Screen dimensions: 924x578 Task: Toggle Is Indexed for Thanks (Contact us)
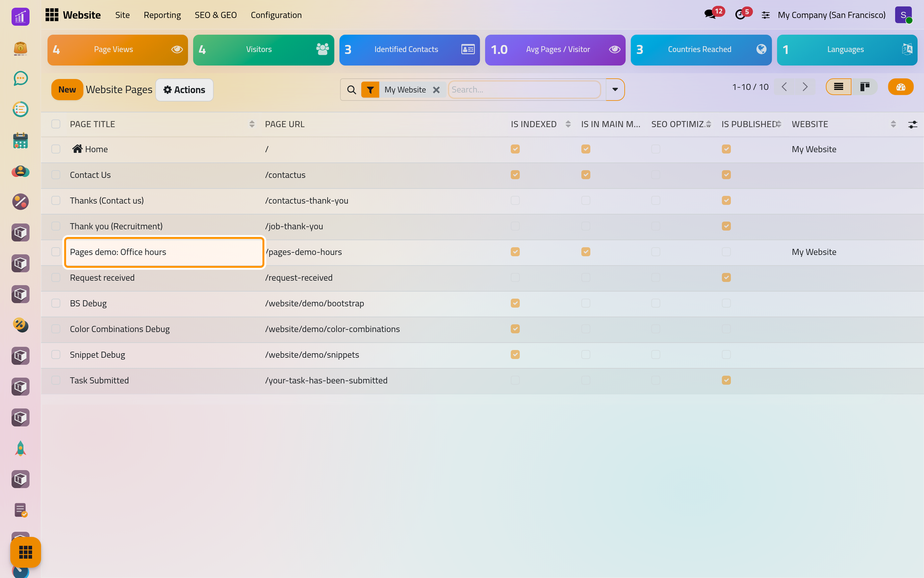pyautogui.click(x=515, y=200)
